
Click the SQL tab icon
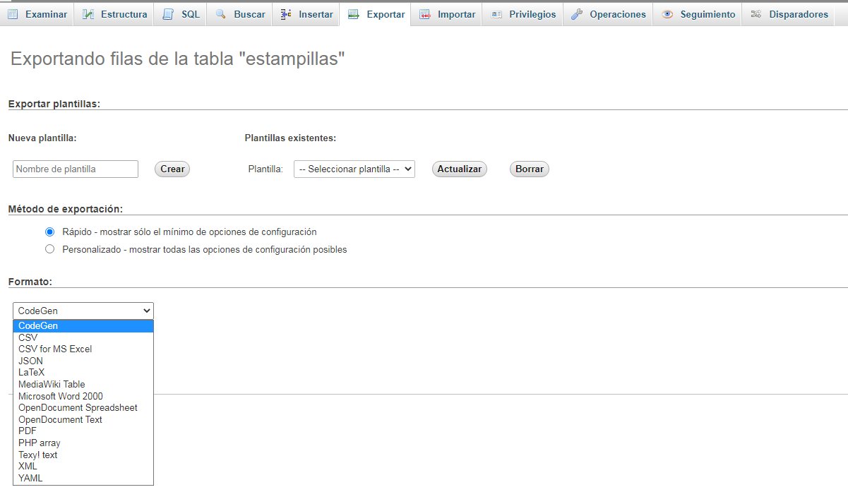point(167,13)
